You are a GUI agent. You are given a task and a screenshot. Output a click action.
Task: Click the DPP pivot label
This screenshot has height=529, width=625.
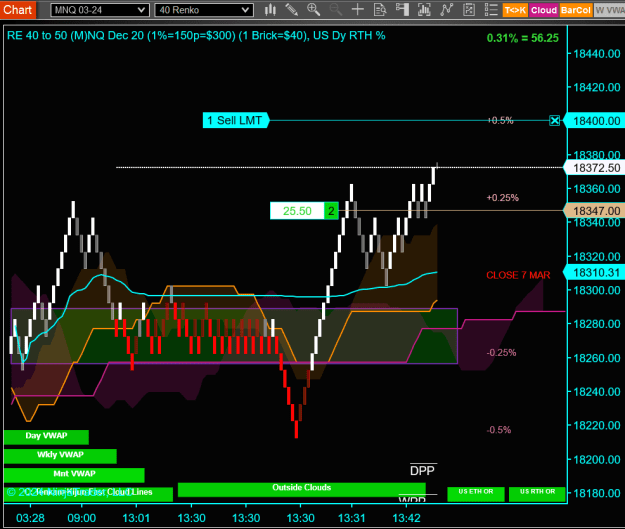coord(422,471)
